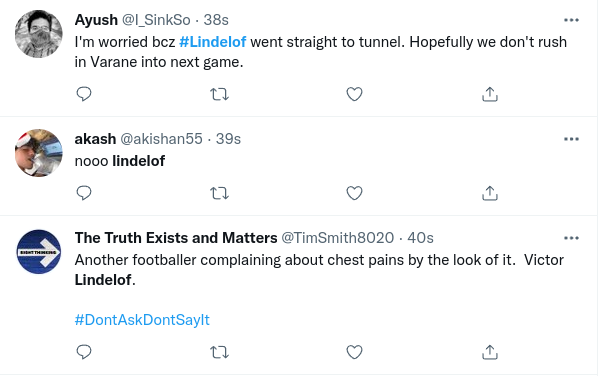Retweet the chest pains tweet
This screenshot has height=376, width=600.
[x=220, y=352]
